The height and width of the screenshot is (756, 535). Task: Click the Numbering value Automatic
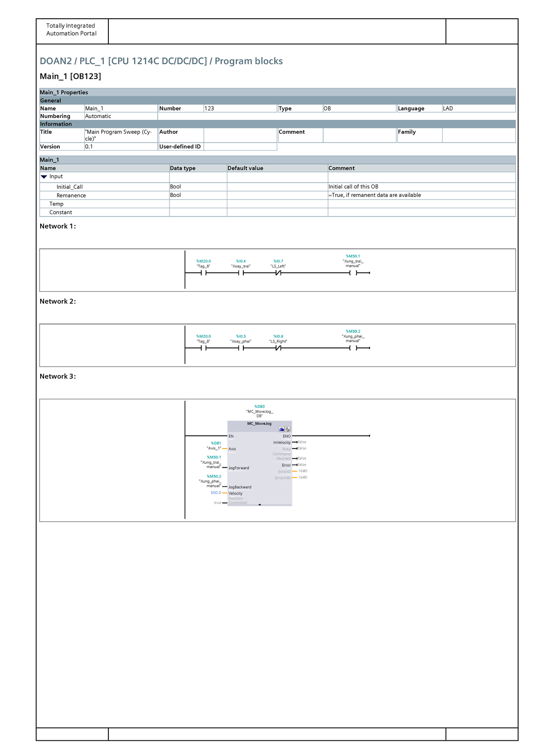(x=121, y=116)
